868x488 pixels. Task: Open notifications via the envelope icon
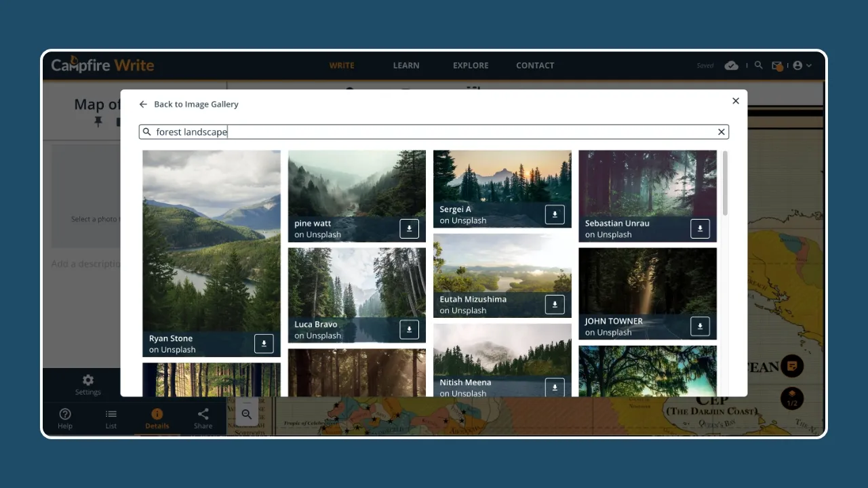click(x=777, y=65)
